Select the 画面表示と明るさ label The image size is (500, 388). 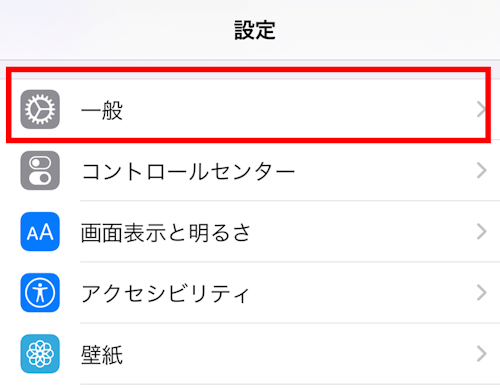point(165,232)
